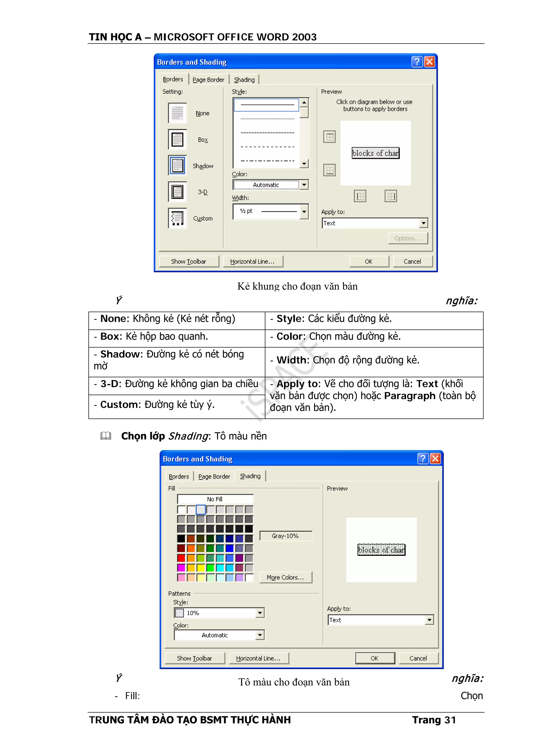This screenshot has height=756, width=534.
Task: Close the upper Borders and Shading dialog
Action: pyautogui.click(x=429, y=62)
